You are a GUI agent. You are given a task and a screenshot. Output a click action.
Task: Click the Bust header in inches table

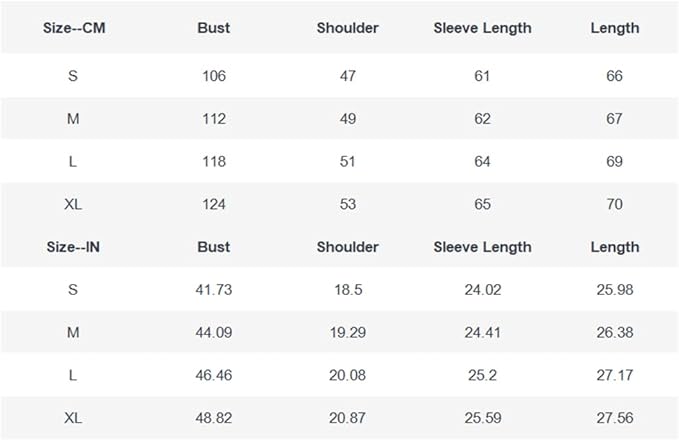tap(213, 247)
